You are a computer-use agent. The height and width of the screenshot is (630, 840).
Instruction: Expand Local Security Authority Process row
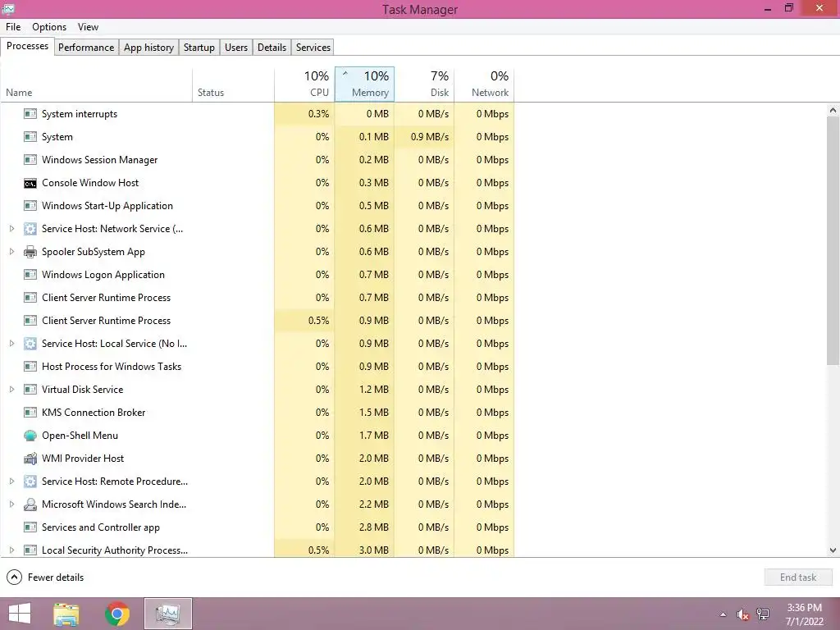pyautogui.click(x=11, y=550)
